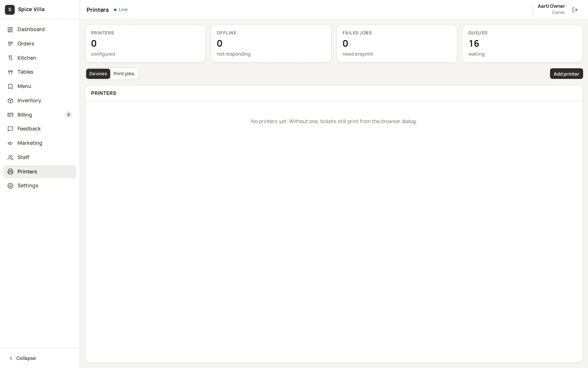Open the Printers sidebar item
Screen dimensions: 588x368
click(x=40, y=172)
